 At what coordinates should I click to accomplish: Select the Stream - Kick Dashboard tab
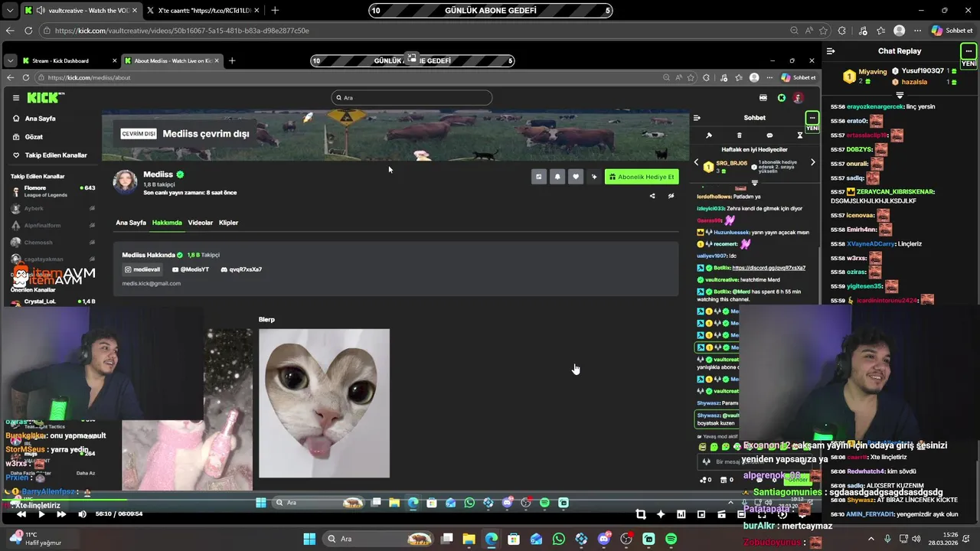point(70,60)
